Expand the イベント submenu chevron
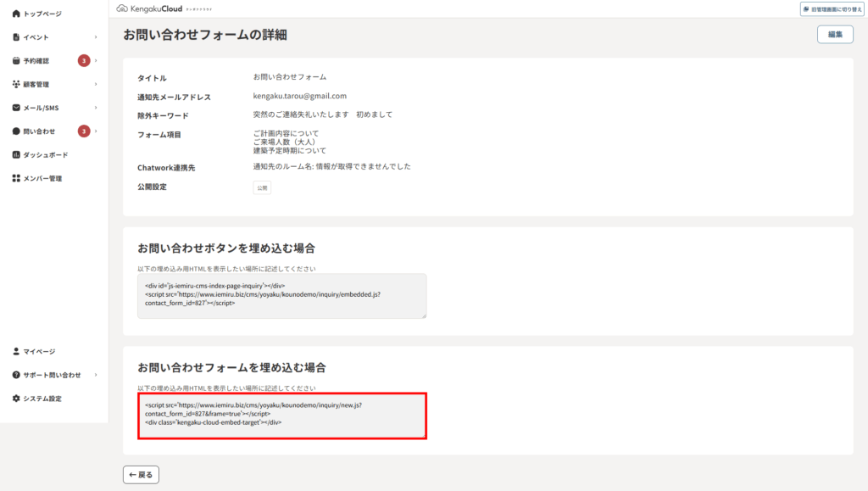868x491 pixels. (96, 37)
